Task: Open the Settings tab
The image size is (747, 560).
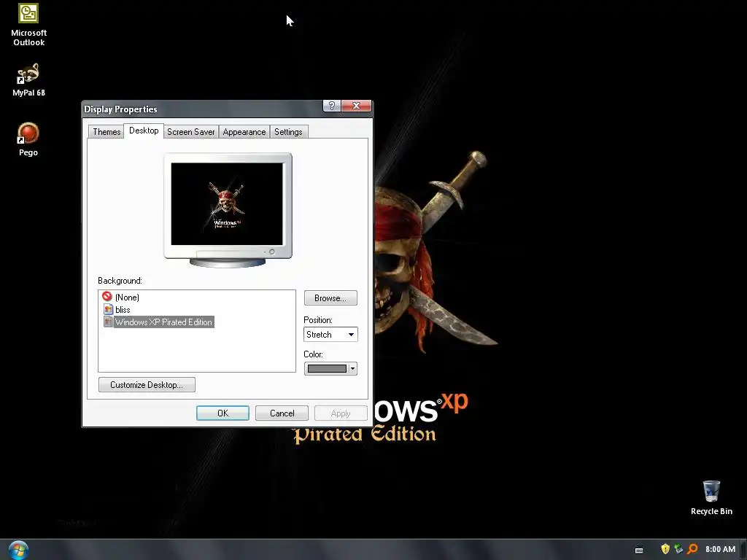Action: pos(288,132)
